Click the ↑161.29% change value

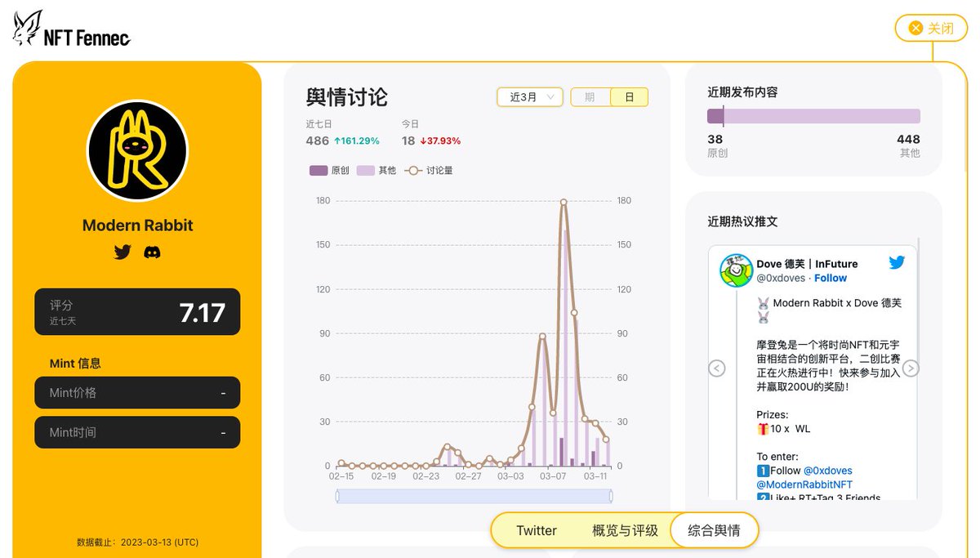tap(357, 141)
